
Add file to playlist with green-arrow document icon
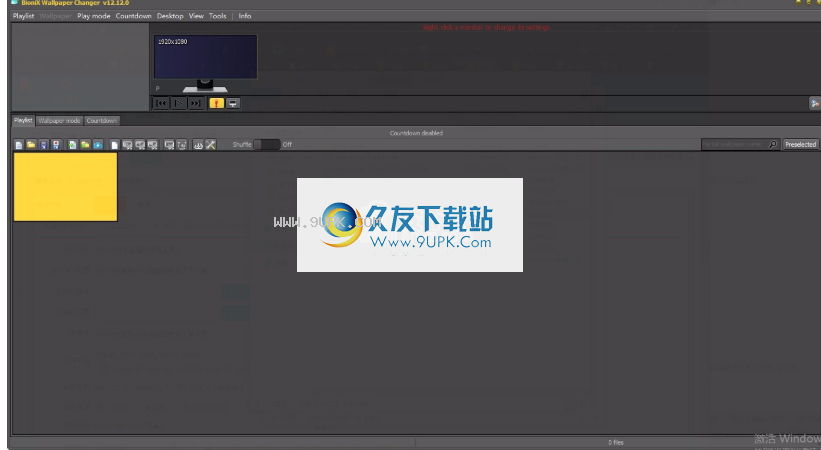[72, 145]
